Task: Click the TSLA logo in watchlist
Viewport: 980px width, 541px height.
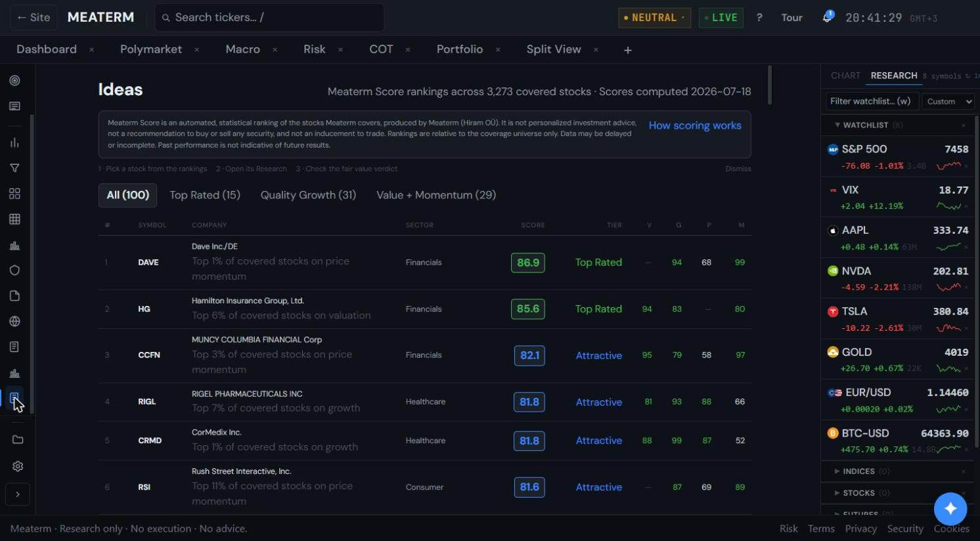Action: tap(833, 312)
